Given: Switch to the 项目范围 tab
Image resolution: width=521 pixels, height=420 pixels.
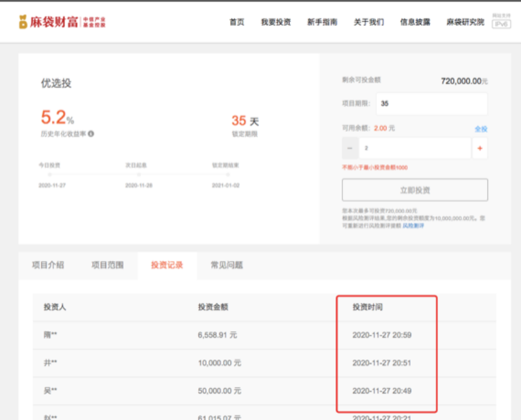Looking at the screenshot, I should (x=107, y=265).
